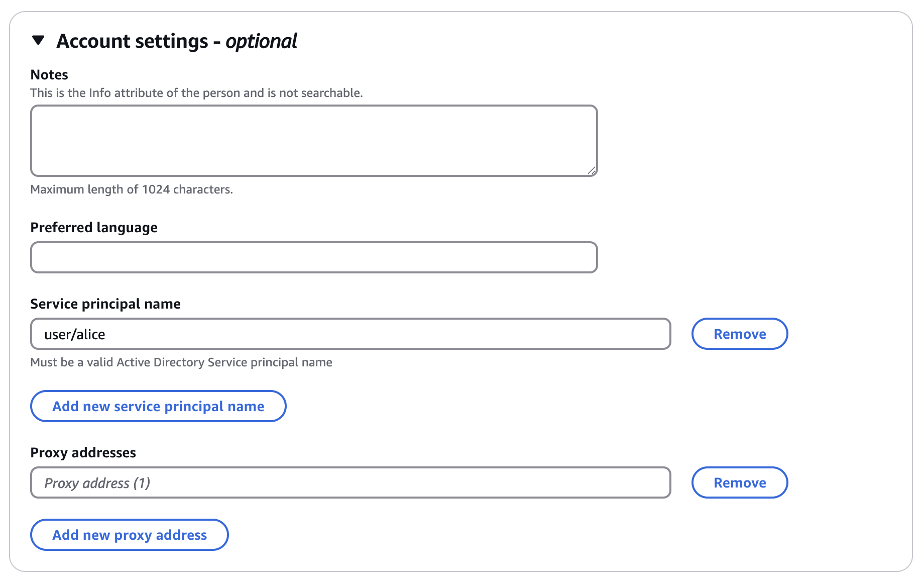Screen dimensions: 924x584
Task: Click the valid Active Directory principal hint
Action: 181,362
